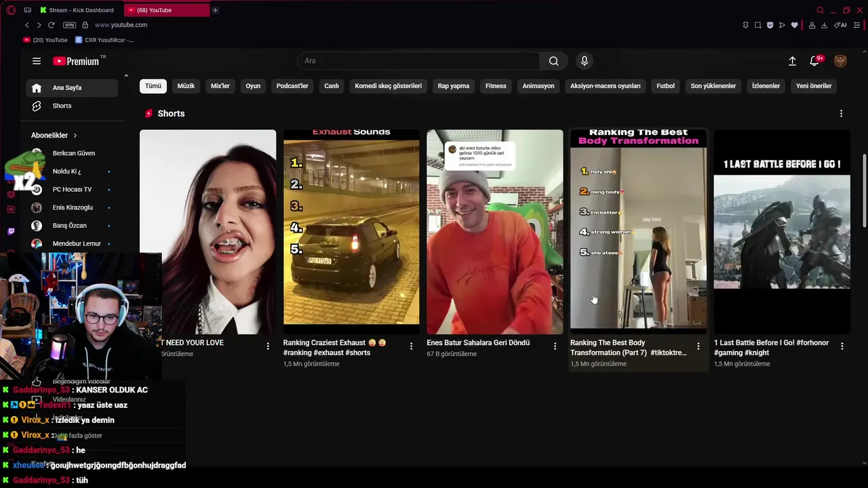Select the Podcast'ler filter chip
Screen dimensions: 868x488
292,86
